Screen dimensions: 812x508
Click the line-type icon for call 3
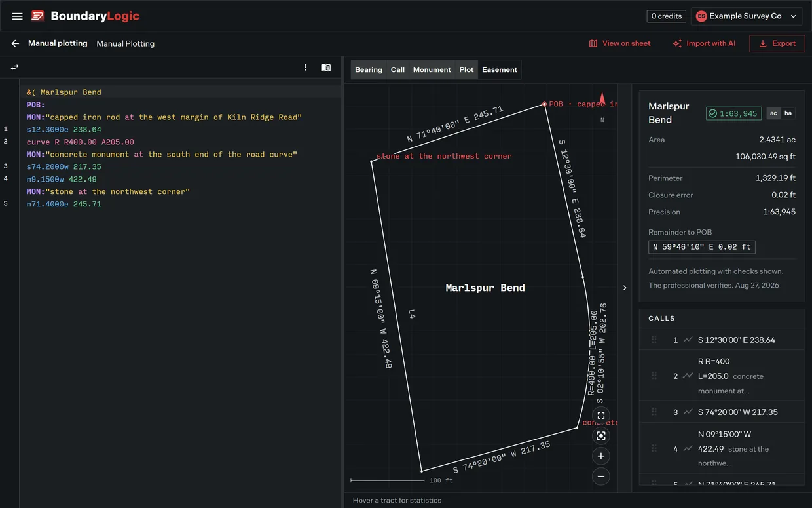pyautogui.click(x=688, y=412)
